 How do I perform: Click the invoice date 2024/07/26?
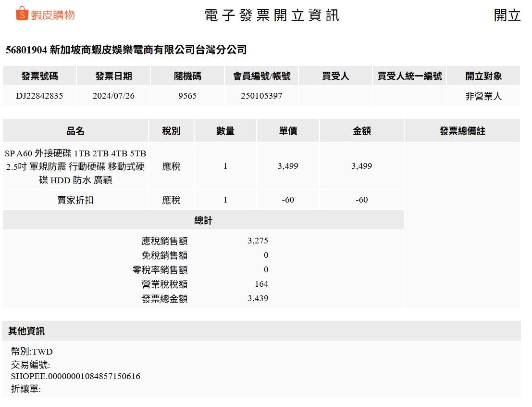(x=113, y=96)
